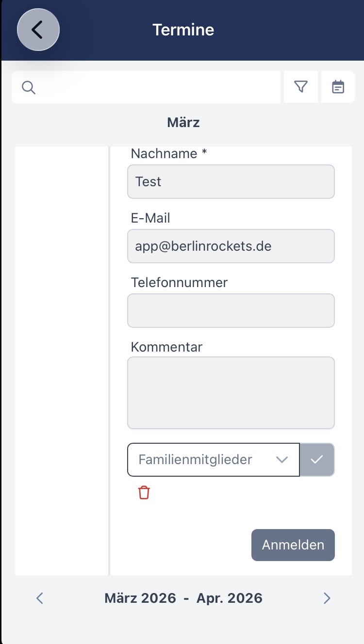Viewport: 364px width, 644px height.
Task: Focus the search text box
Action: (155, 87)
